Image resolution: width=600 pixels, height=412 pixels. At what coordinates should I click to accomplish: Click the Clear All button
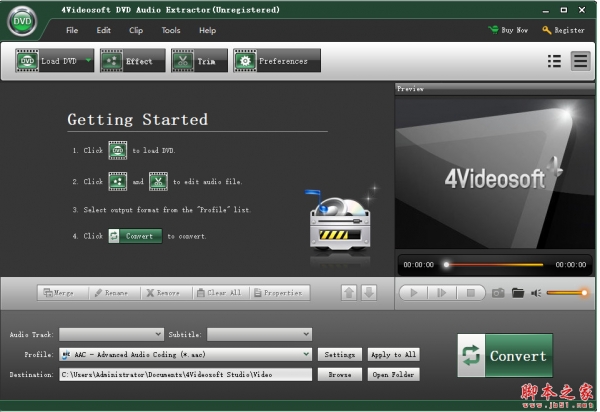pyautogui.click(x=221, y=293)
